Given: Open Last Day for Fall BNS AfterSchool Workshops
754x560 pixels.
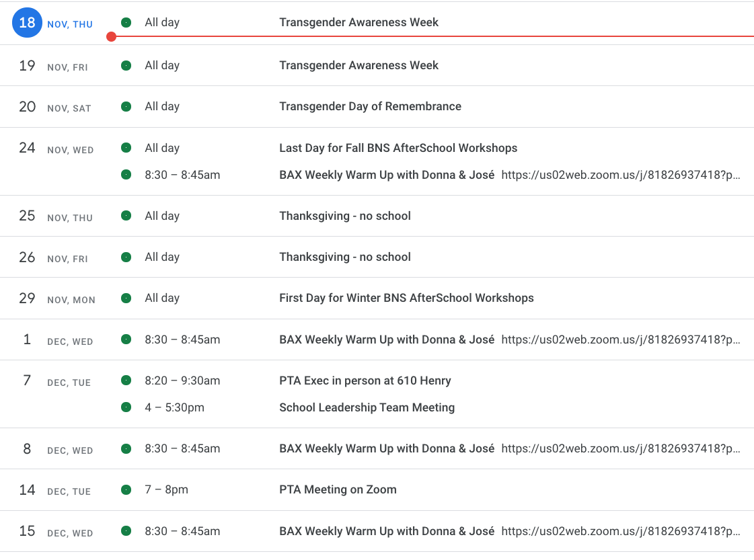Looking at the screenshot, I should pyautogui.click(x=398, y=148).
